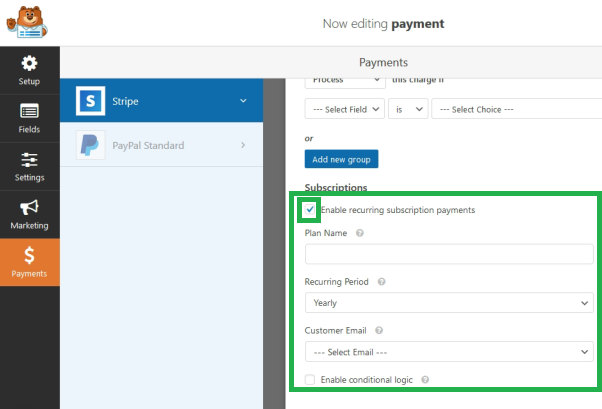The image size is (602, 409).
Task: Uncheck Enable recurring subscription payments
Action: tap(310, 210)
